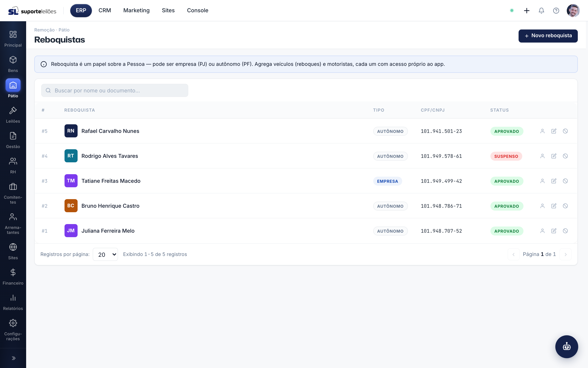Edit Bruno Henrique Castro record

554,206
